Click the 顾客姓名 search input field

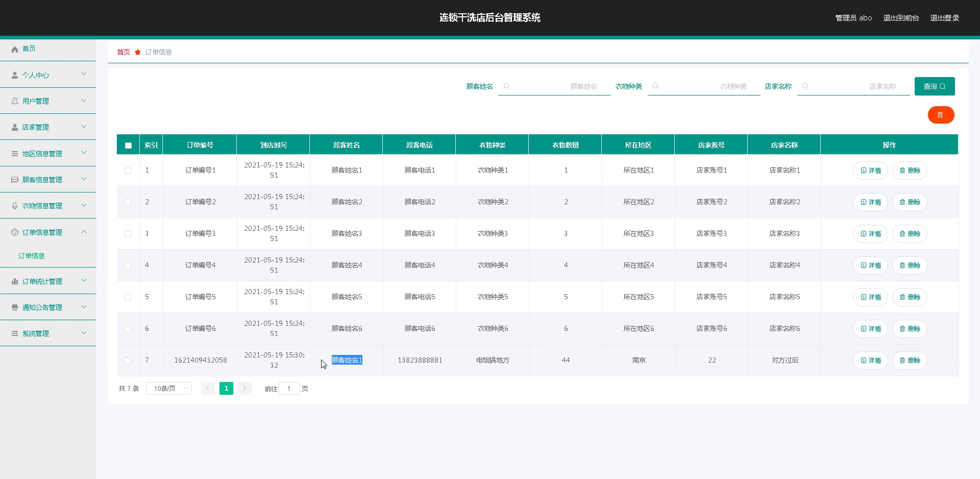pyautogui.click(x=554, y=86)
